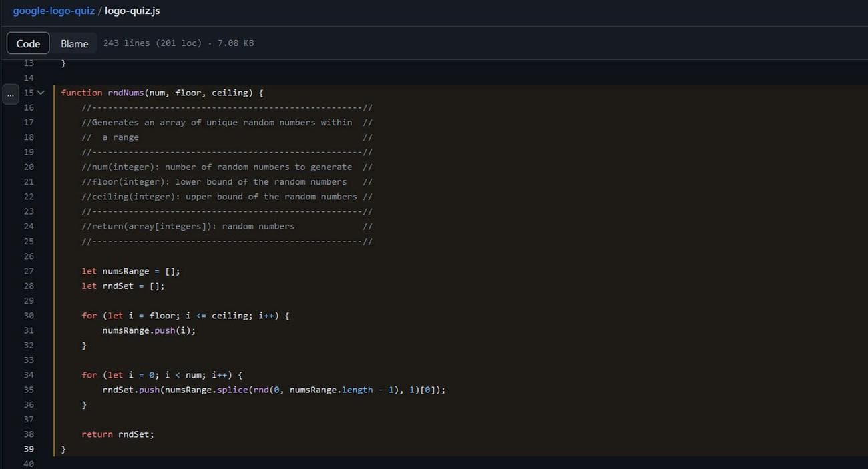Click line number 40 at the bottom
The width and height of the screenshot is (868, 469).
click(x=29, y=462)
